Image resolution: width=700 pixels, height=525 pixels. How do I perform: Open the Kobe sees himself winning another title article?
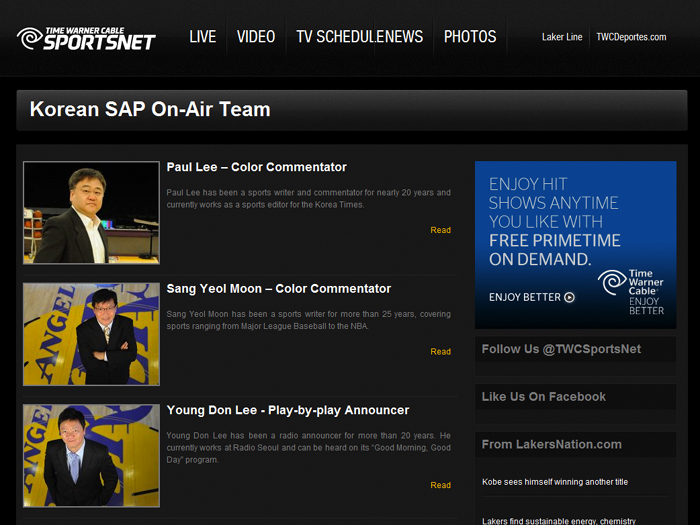click(555, 482)
